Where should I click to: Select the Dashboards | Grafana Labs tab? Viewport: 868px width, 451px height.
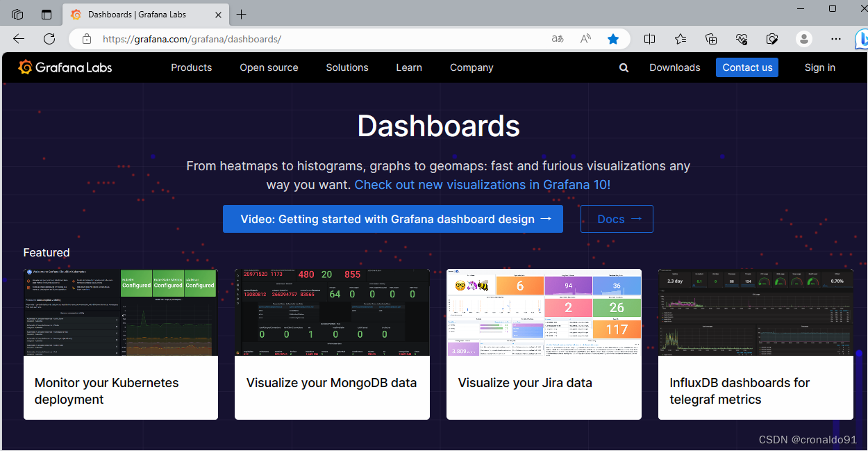click(x=146, y=14)
